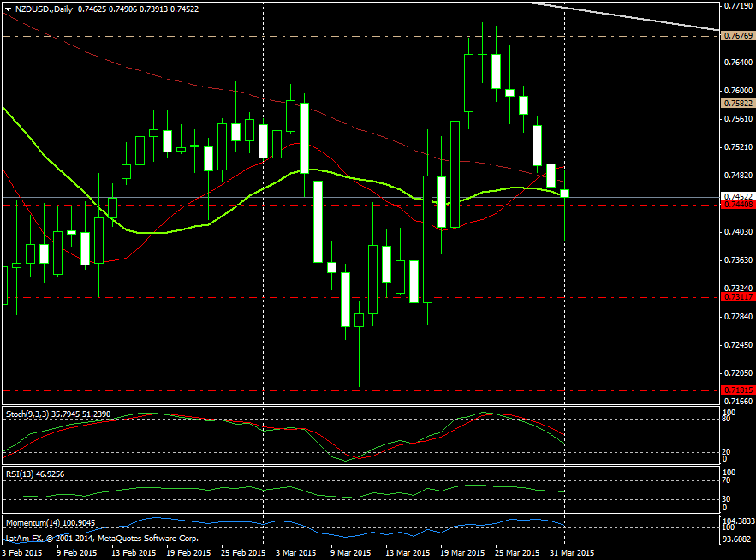Select the red 0.74408 price level tag

pyautogui.click(x=737, y=205)
